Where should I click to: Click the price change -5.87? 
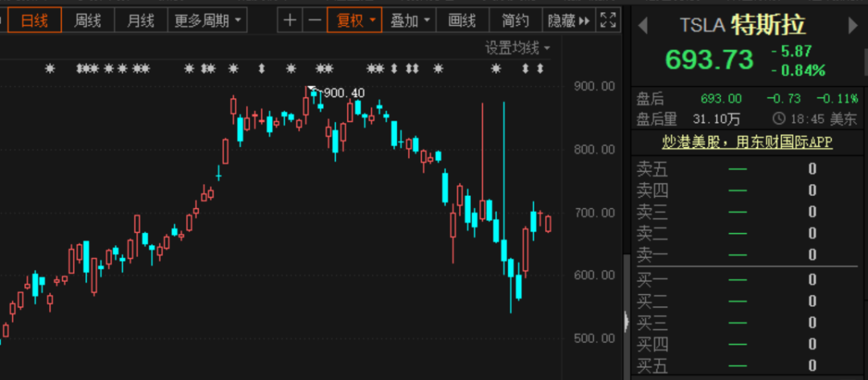(791, 51)
